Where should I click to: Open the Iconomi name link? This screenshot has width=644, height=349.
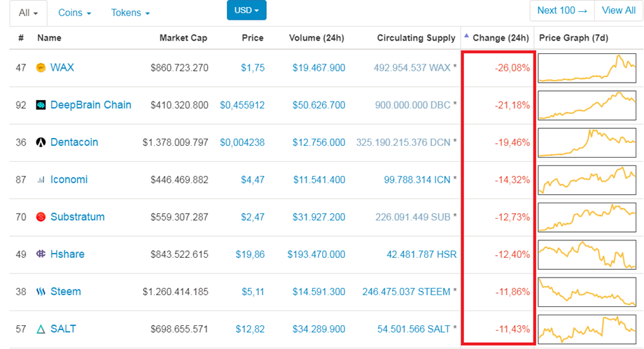(x=69, y=179)
